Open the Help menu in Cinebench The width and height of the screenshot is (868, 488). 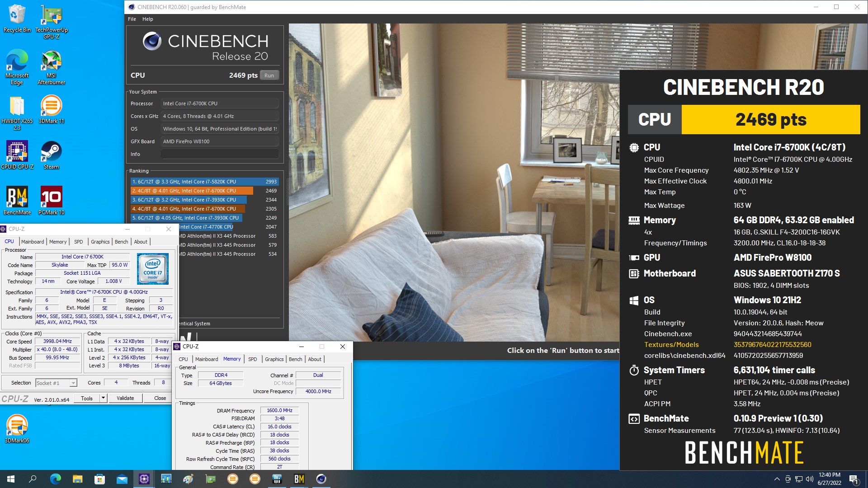click(x=148, y=19)
